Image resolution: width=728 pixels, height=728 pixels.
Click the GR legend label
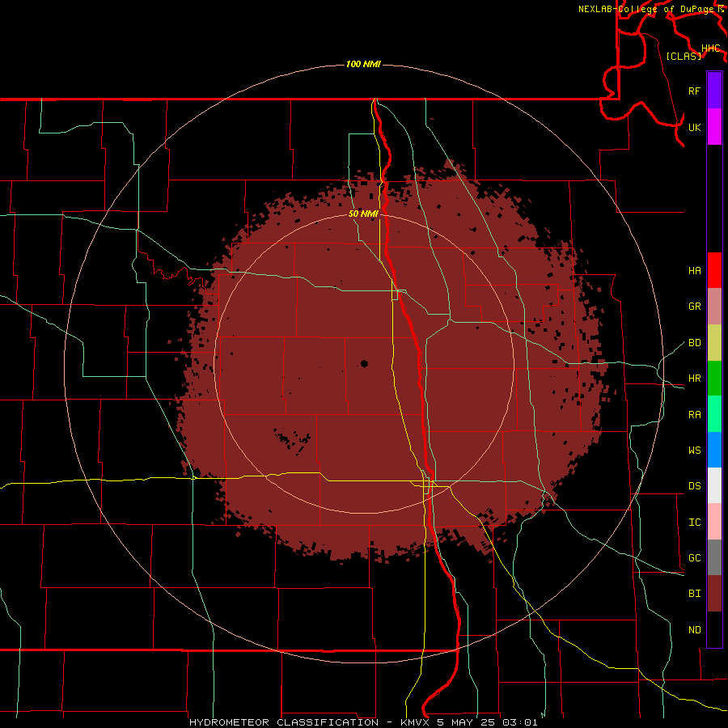point(694,307)
